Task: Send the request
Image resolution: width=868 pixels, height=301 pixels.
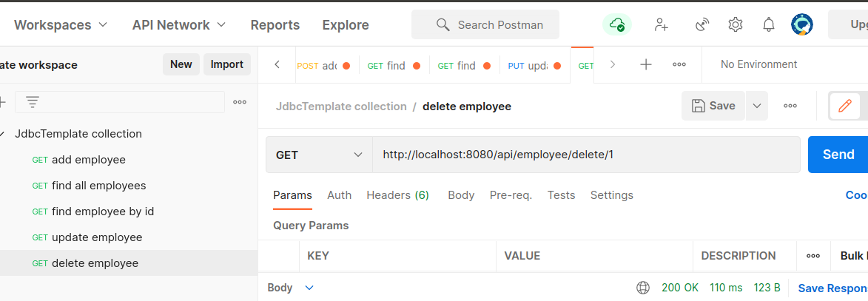Action: tap(838, 155)
